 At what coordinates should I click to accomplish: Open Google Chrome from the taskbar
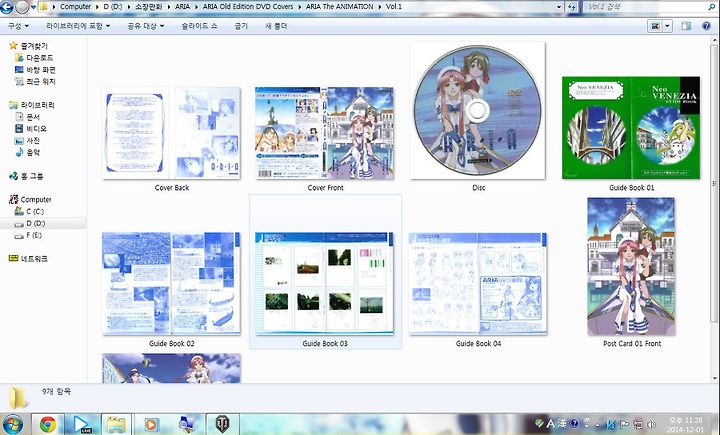click(x=48, y=424)
